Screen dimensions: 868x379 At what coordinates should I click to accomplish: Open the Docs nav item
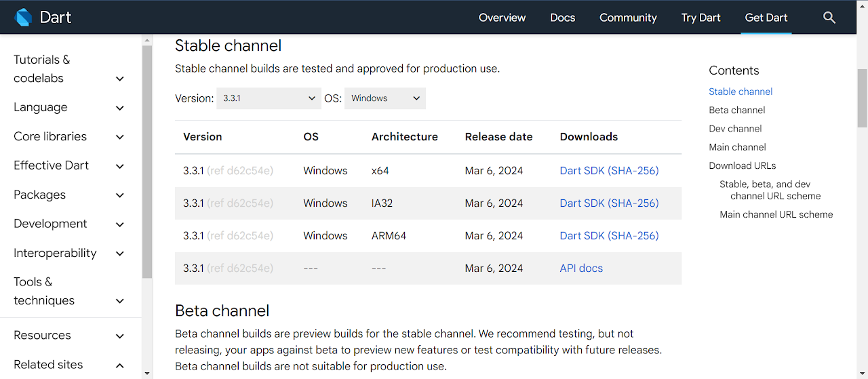coord(562,18)
